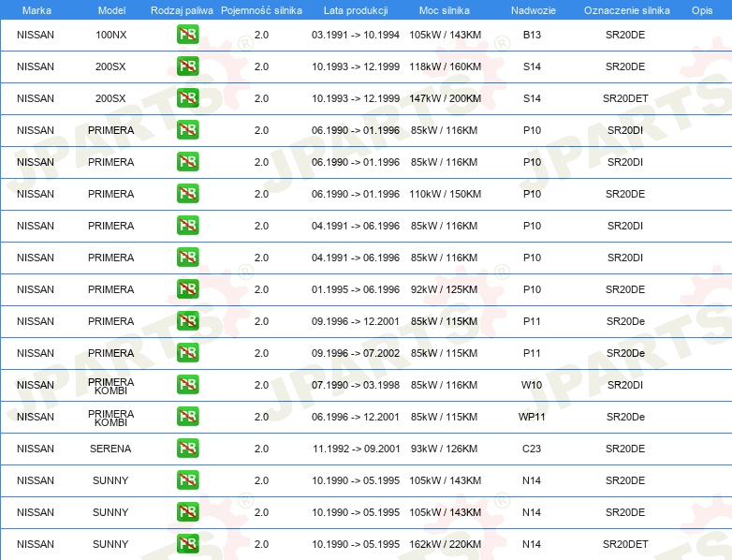Select the W10 body cell
The height and width of the screenshot is (560, 732).
tap(532, 385)
